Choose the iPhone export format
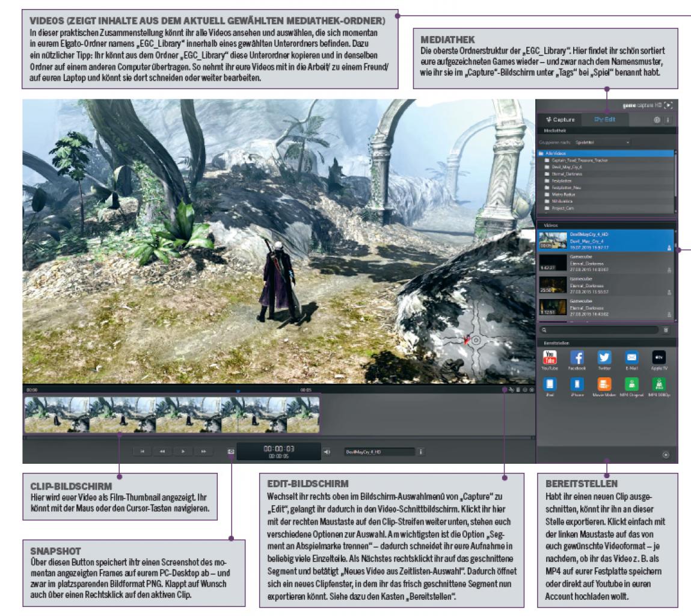Image resolution: width=691 pixels, height=616 pixels. pos(577,384)
